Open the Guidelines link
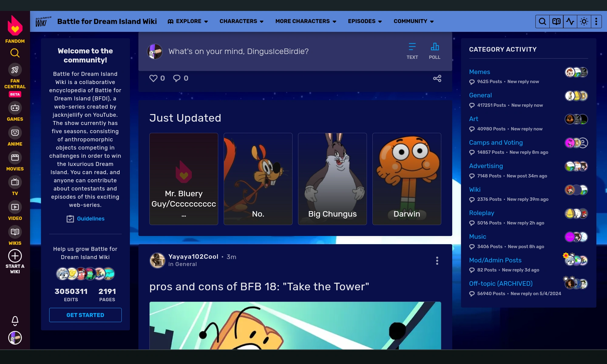Screen dimensions: 607x364 pos(90,219)
